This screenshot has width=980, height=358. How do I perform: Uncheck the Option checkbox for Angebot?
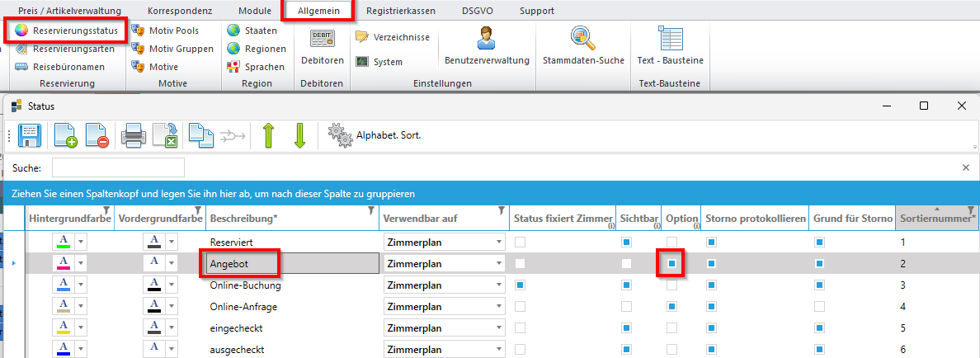click(672, 264)
